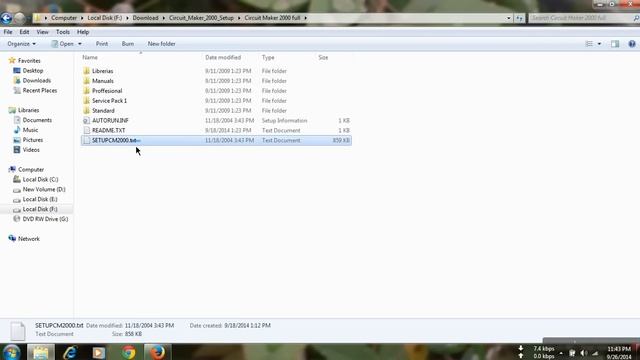640x360 pixels.
Task: Select the Standard folder
Action: [x=103, y=111]
